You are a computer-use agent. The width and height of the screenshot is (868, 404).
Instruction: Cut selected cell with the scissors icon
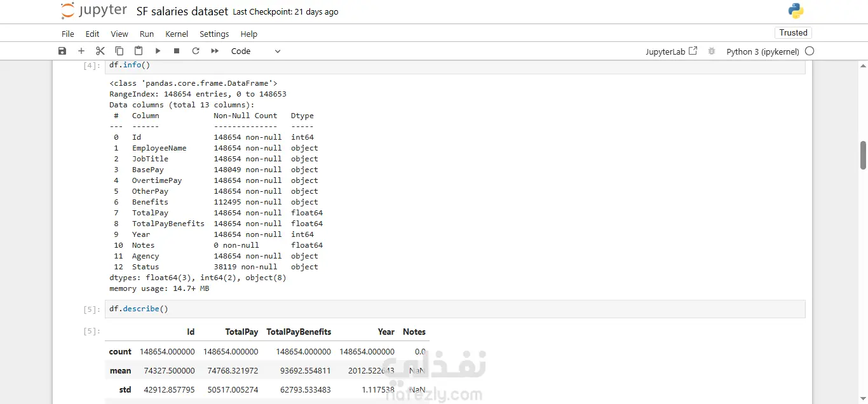pos(100,51)
